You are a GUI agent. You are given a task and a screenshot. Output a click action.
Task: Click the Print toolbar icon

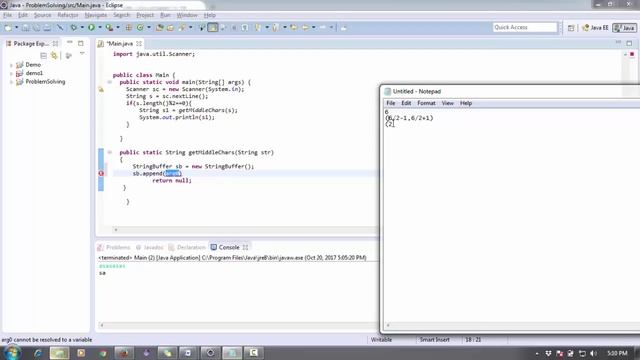[47, 28]
